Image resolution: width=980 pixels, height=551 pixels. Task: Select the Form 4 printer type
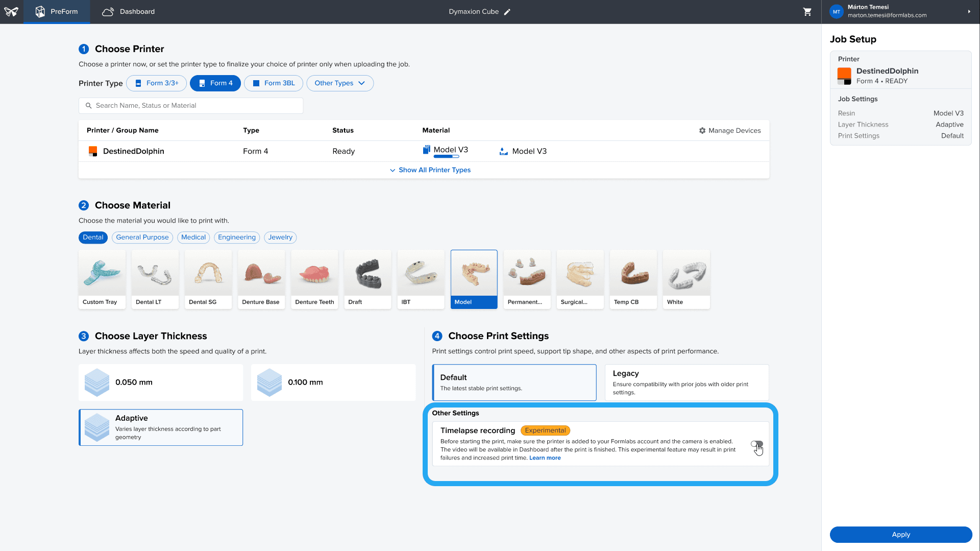click(215, 83)
